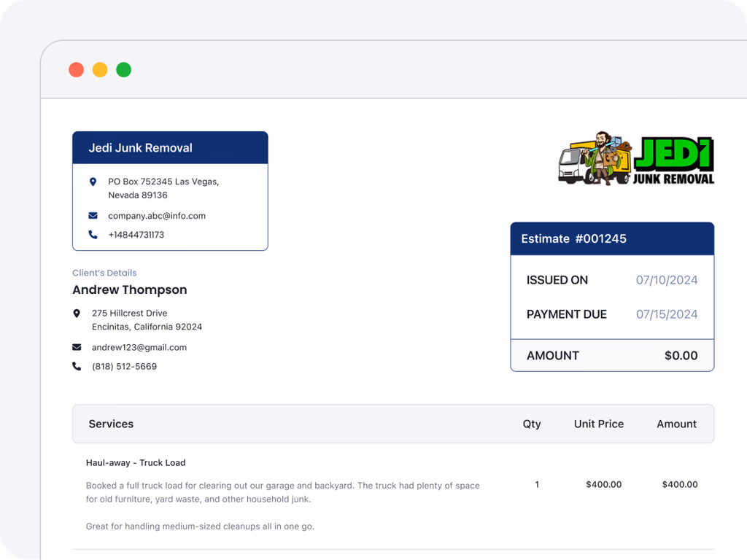Click the company email envelope icon
Image resolution: width=747 pixels, height=560 pixels.
pyautogui.click(x=93, y=216)
